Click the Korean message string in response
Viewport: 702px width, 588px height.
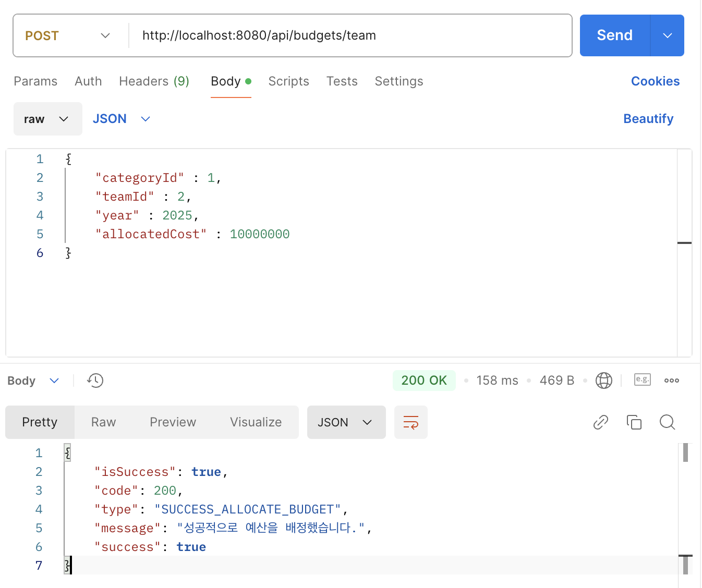(271, 528)
